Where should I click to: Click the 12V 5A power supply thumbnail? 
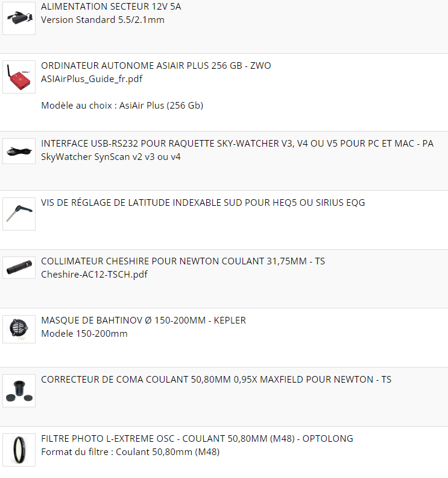[19, 18]
